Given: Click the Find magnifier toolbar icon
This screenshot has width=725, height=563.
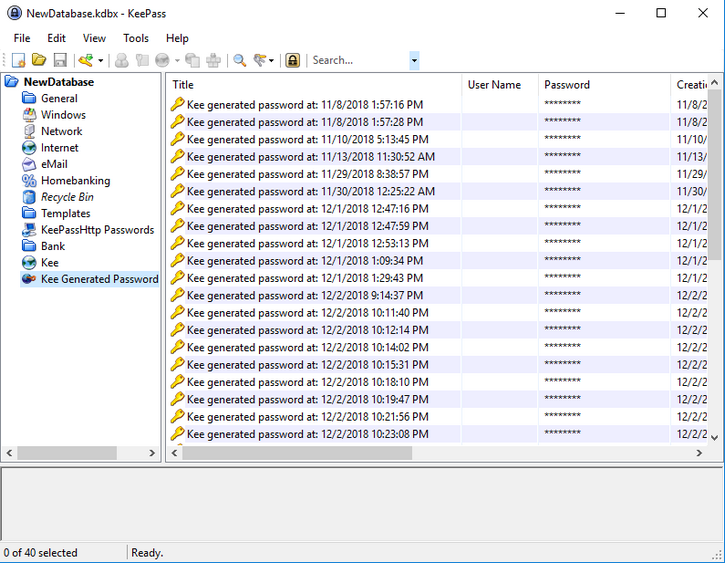Looking at the screenshot, I should [240, 60].
